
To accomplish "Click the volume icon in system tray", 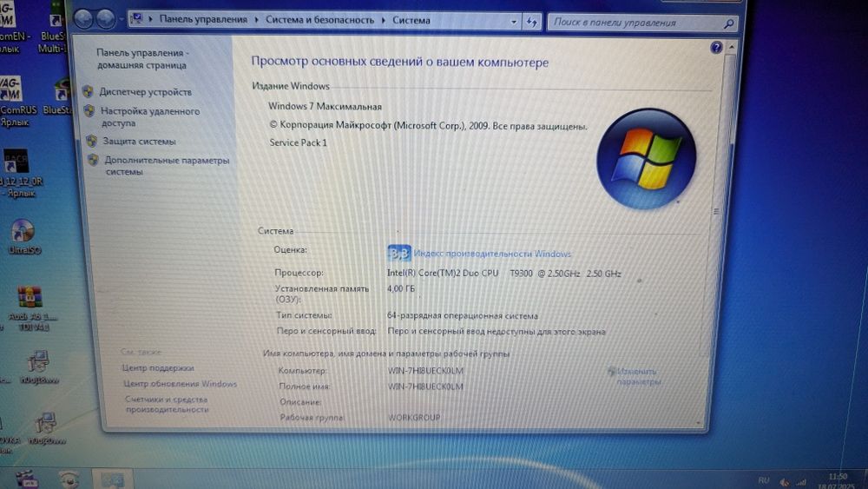I will 783,482.
